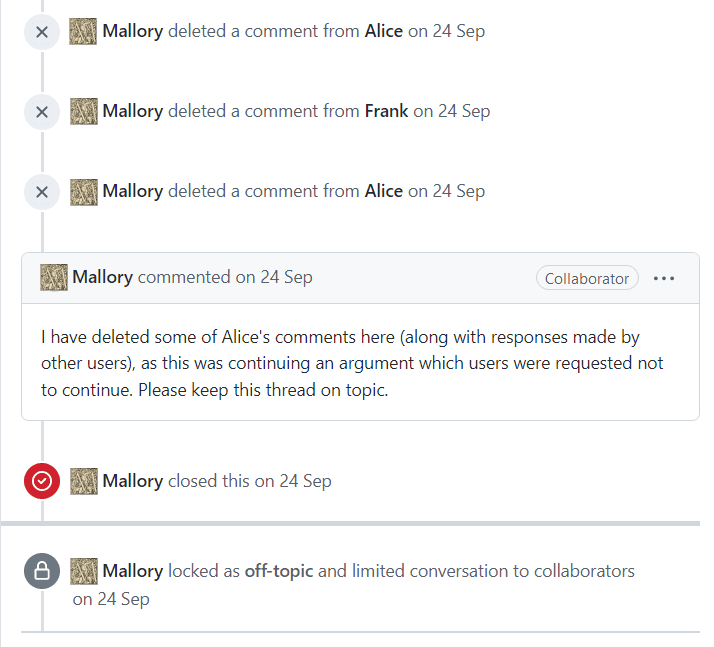The height and width of the screenshot is (647, 714).
Task: Open the three-dot comment options menu
Action: point(664,279)
